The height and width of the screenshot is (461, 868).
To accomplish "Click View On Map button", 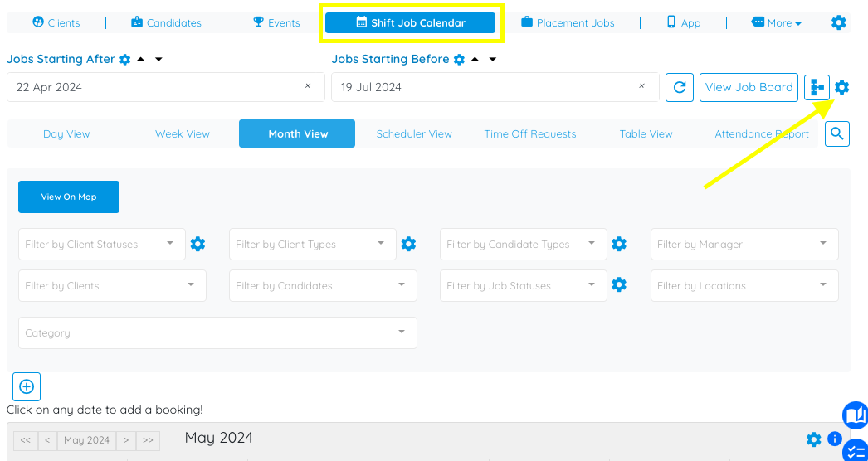I will coord(69,197).
